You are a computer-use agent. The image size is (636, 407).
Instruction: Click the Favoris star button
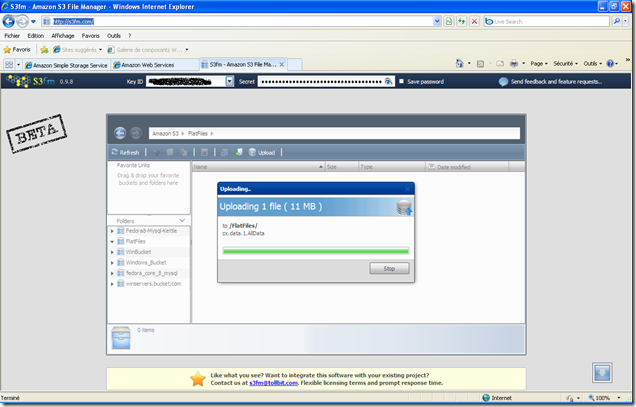click(17, 50)
